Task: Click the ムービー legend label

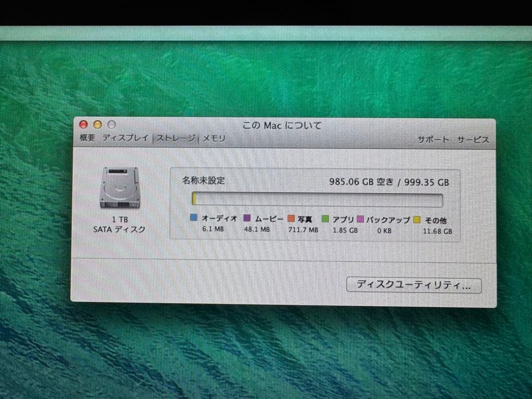Action: tap(269, 219)
